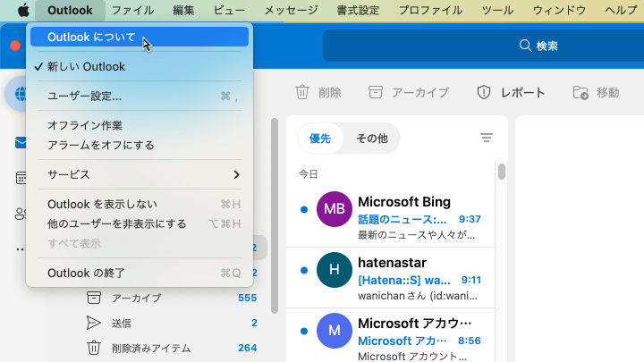Select アラームをオフにする
The width and height of the screenshot is (644, 362).
(140, 145)
